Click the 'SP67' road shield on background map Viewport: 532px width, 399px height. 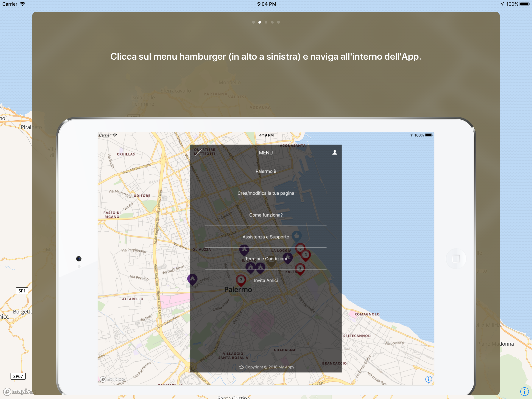[x=18, y=376]
